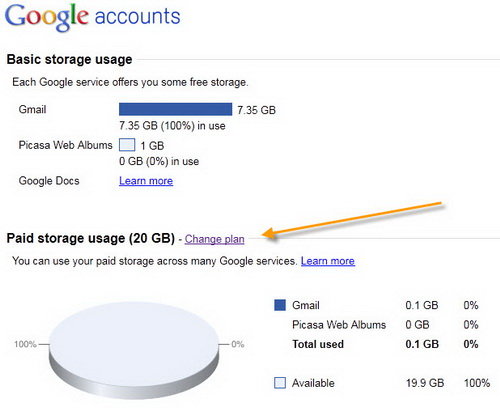Click the Available legend swatch

[280, 383]
